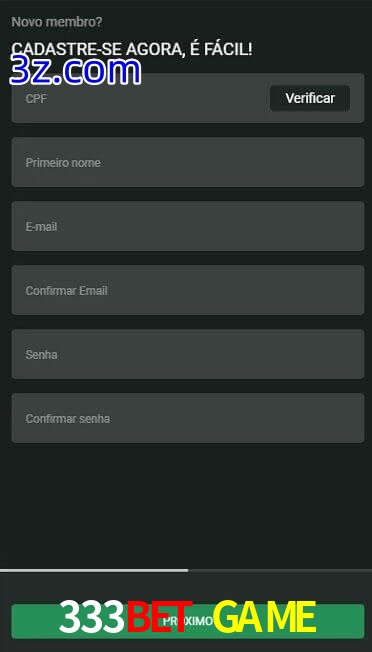Click the Confirmar Email placeholder text

point(67,291)
